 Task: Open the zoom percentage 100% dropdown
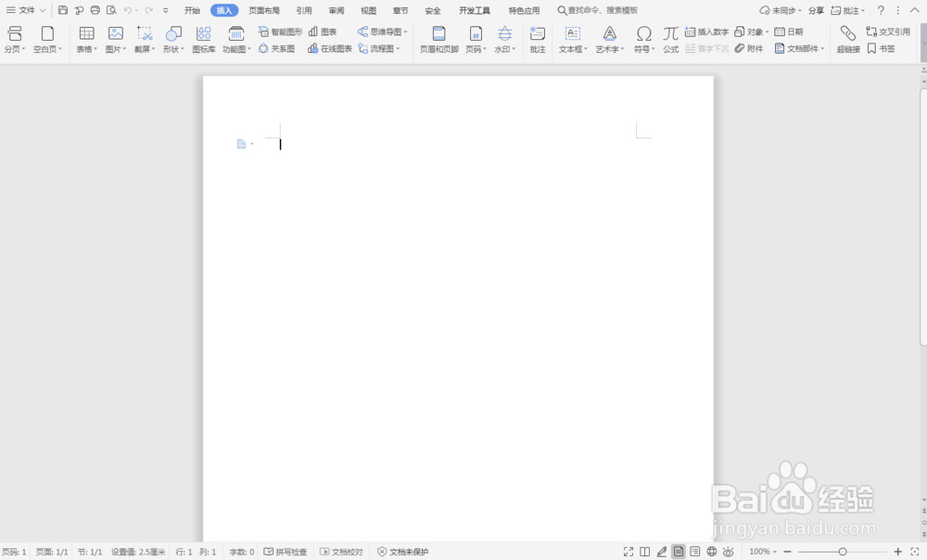(775, 552)
